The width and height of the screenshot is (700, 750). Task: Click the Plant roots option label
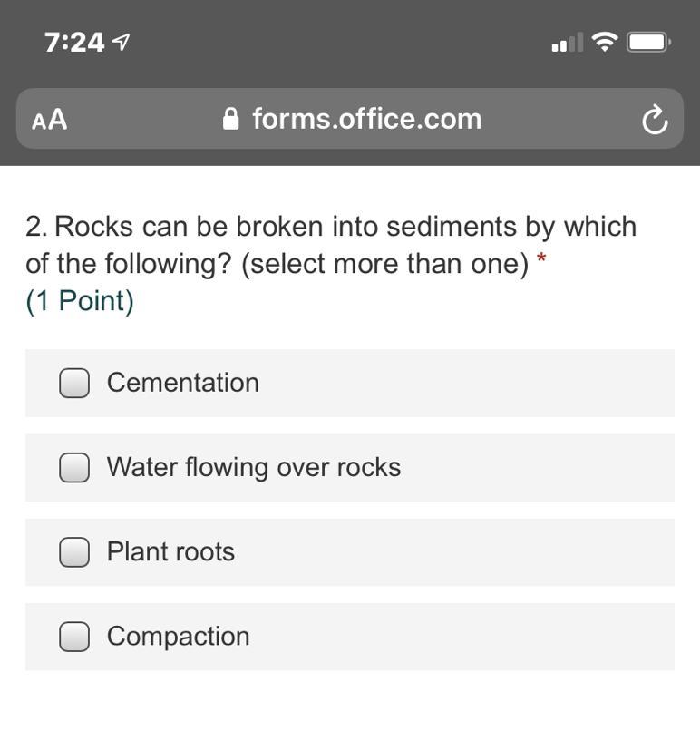(170, 551)
